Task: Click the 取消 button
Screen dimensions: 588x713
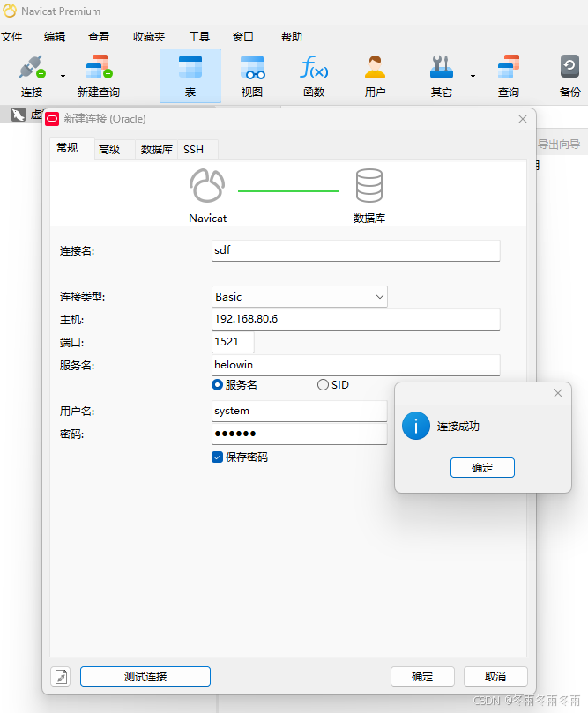Action: click(x=495, y=677)
